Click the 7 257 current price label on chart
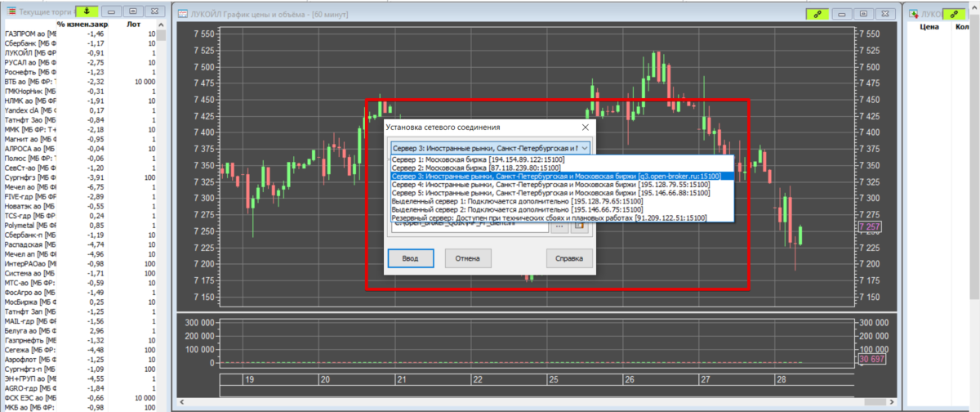This screenshot has height=412, width=980. coord(869,226)
